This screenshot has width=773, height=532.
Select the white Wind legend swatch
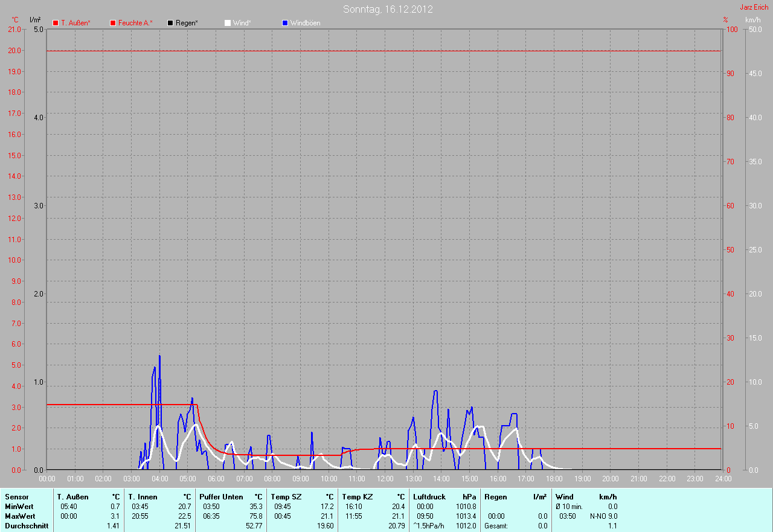pyautogui.click(x=227, y=23)
